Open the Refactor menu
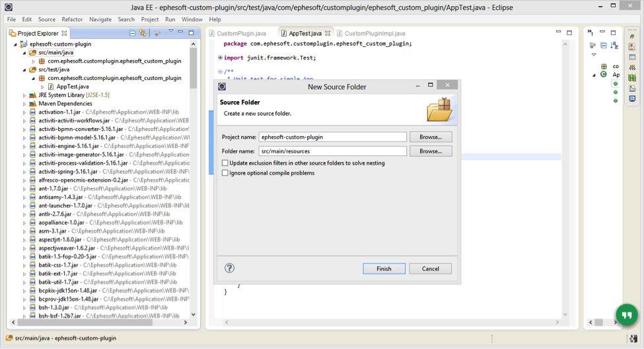This screenshot has height=349, width=644. point(72,19)
